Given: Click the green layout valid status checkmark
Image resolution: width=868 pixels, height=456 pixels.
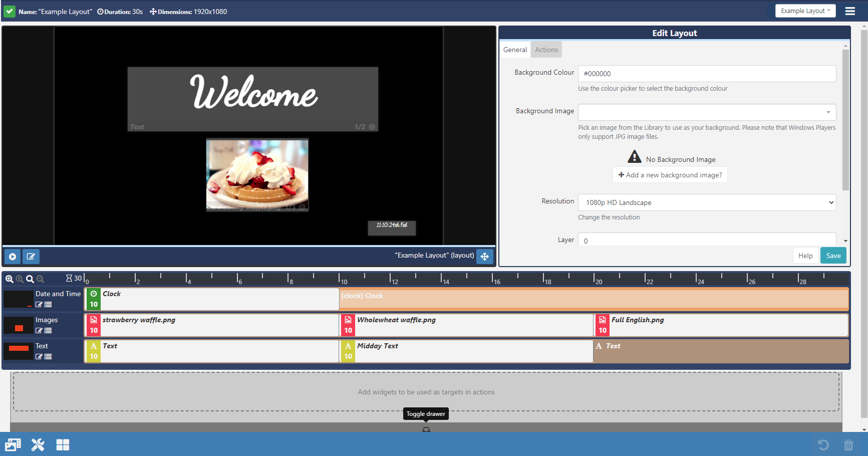Looking at the screenshot, I should 10,11.
